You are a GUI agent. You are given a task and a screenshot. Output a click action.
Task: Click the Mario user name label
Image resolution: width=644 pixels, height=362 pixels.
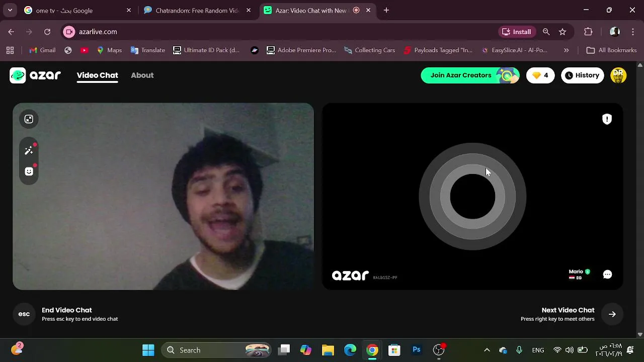pyautogui.click(x=576, y=271)
